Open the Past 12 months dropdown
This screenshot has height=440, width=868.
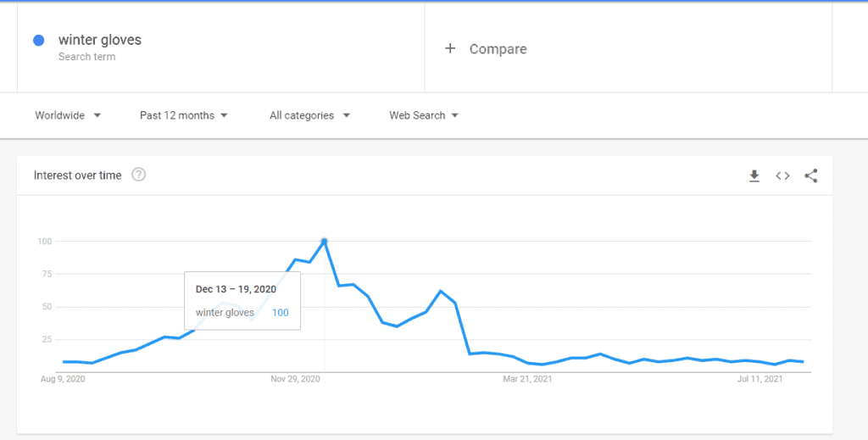point(183,115)
